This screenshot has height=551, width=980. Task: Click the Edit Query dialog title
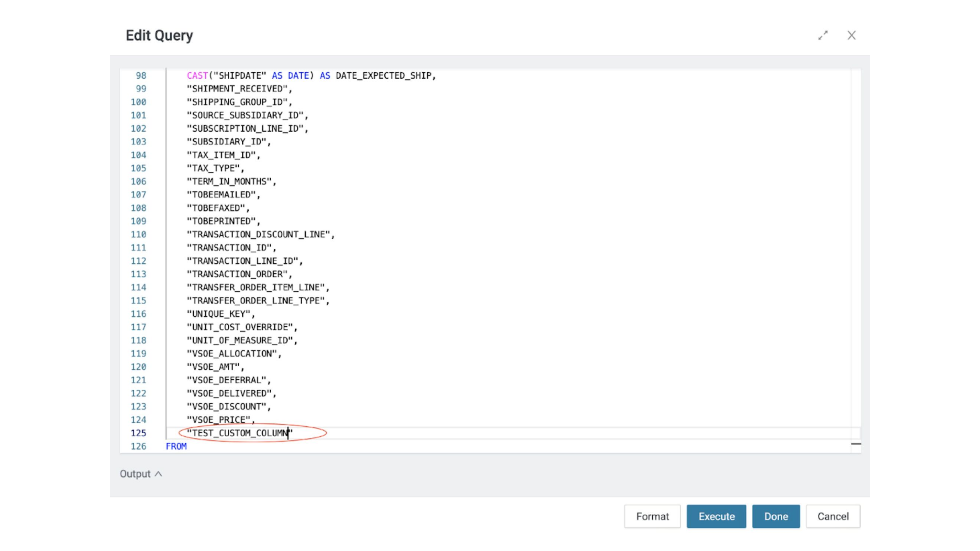point(159,35)
